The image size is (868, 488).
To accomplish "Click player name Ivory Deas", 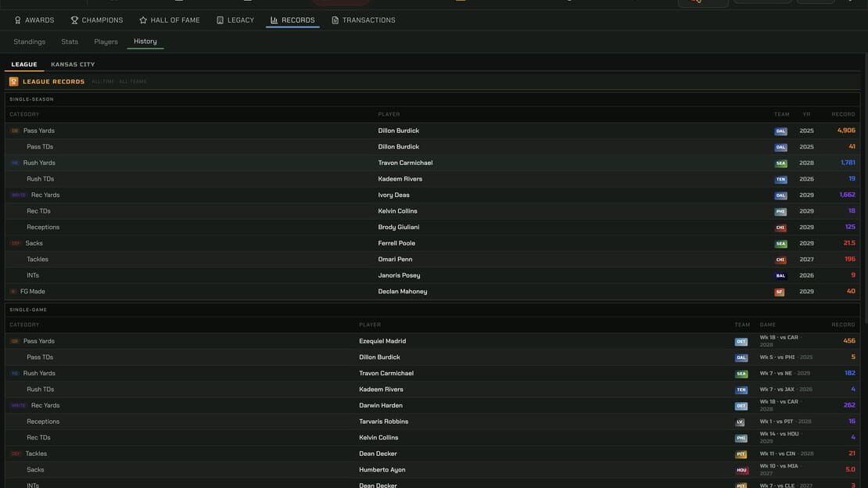I will coord(393,195).
